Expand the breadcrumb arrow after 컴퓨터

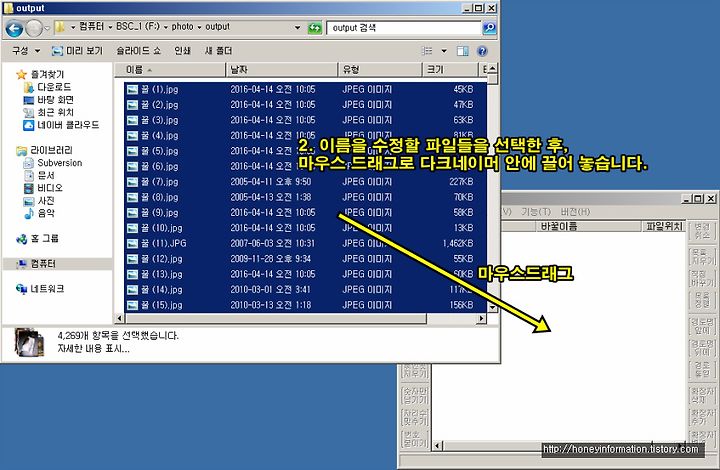point(110,27)
